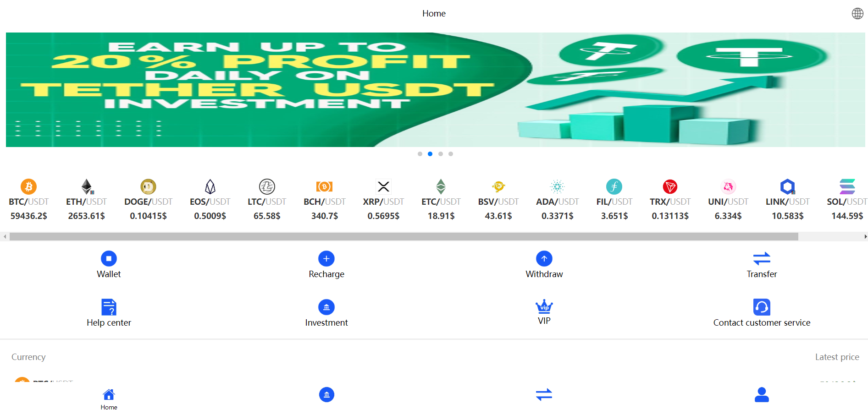Click the BCH price 340.7$

[x=324, y=216]
